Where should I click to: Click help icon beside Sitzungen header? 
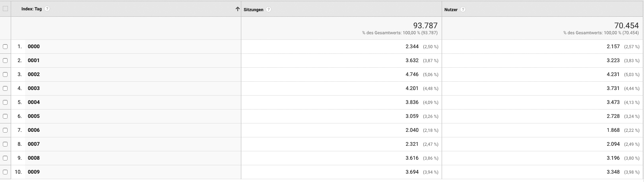click(269, 10)
